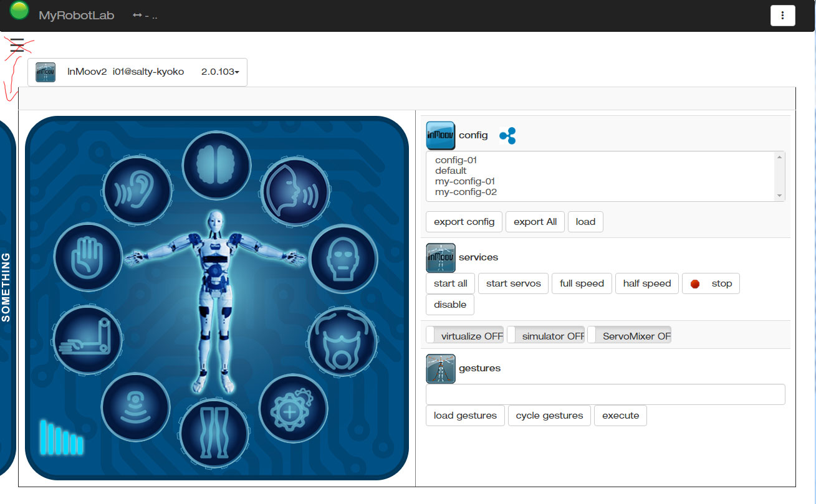The height and width of the screenshot is (504, 816).
Task: Click the blue share nodes icon
Action: tap(507, 135)
